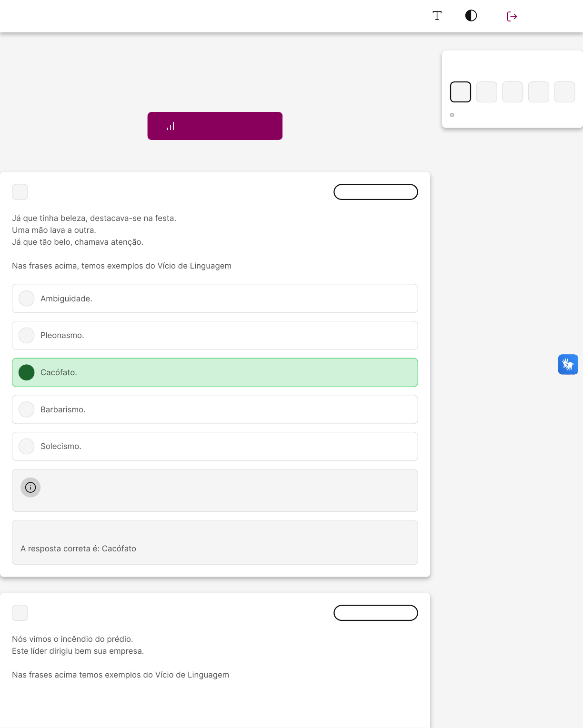583x728 pixels.
Task: Choose the Solecismo answer option
Action: point(27,447)
